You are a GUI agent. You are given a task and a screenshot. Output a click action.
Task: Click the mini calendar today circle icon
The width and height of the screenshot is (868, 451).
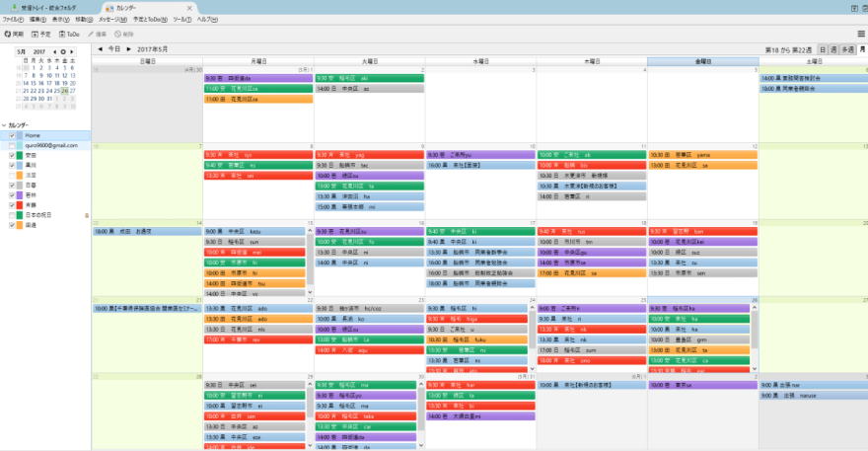63,51
